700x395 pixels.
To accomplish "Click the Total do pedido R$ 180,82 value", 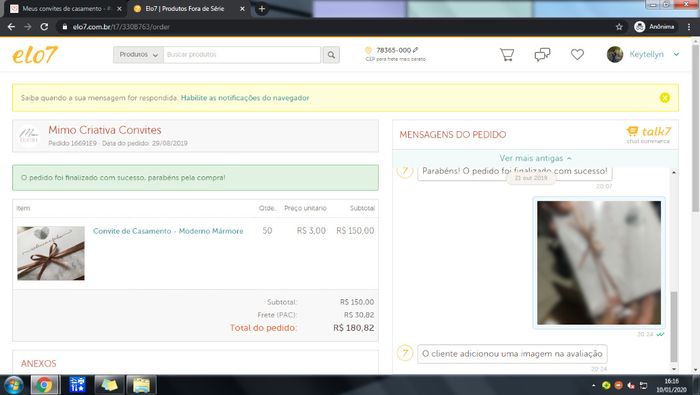I will tap(354, 328).
